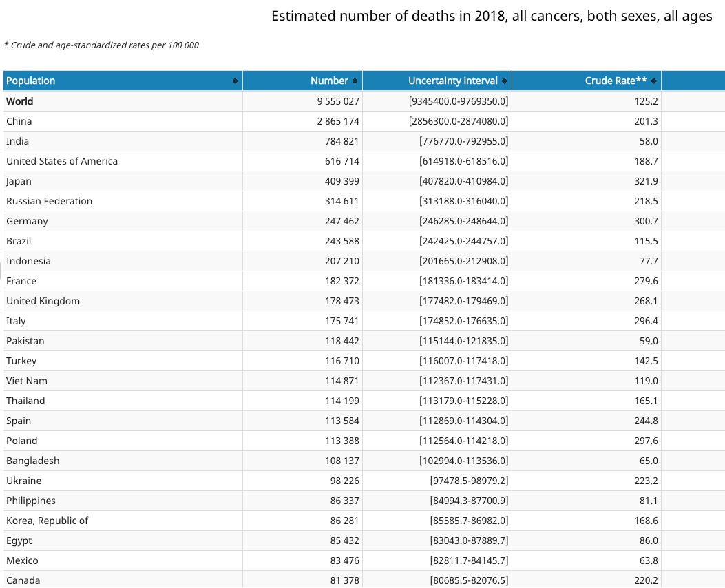725x588 pixels.
Task: Select Korea, Republic of row name
Action: 48,521
